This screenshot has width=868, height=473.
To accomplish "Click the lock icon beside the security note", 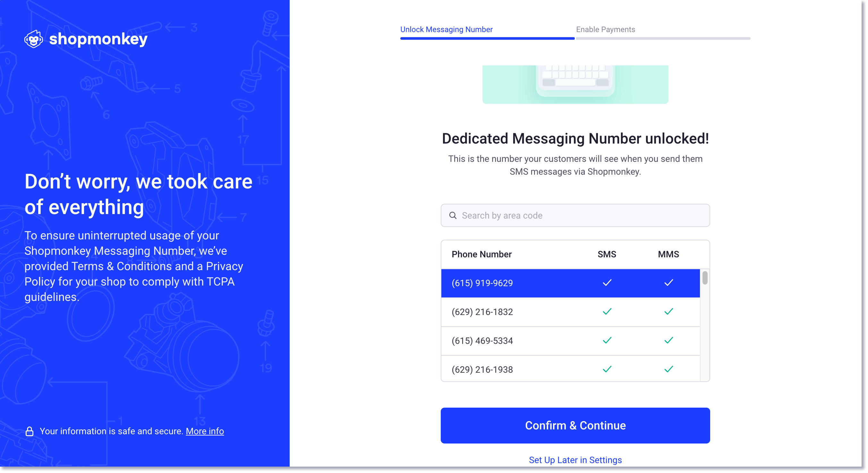I will pyautogui.click(x=29, y=431).
